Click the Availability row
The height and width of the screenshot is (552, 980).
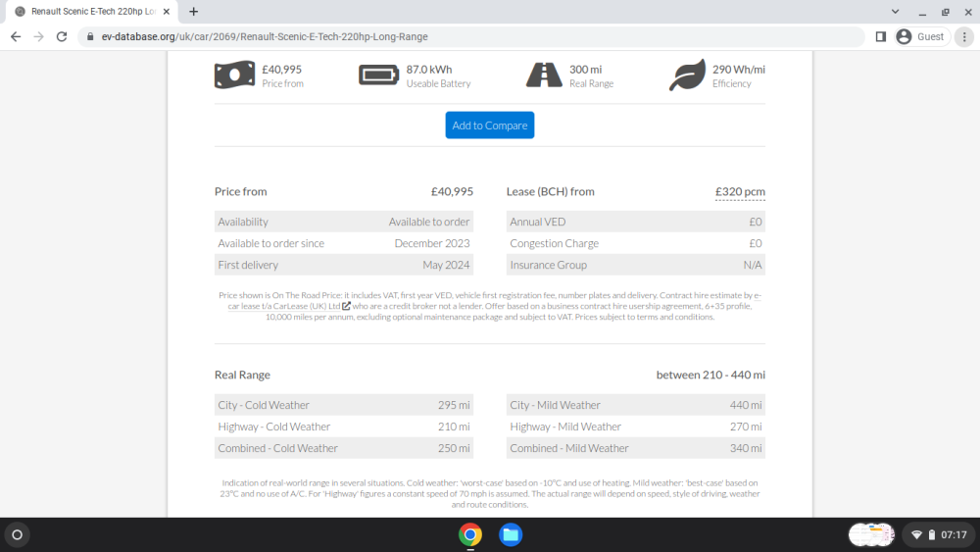(x=344, y=222)
